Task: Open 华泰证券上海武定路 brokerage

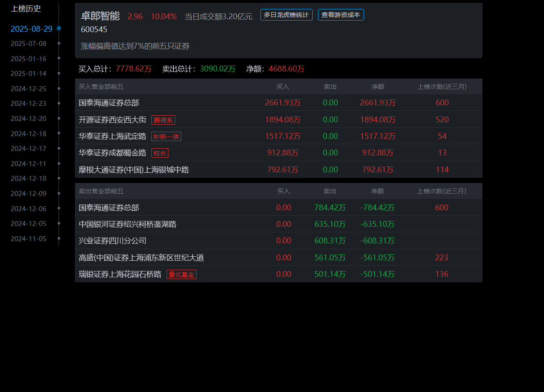Action: (113, 136)
